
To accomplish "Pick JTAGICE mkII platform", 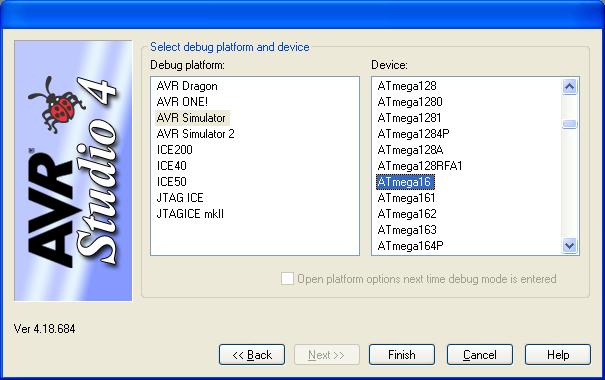I will (x=190, y=214).
